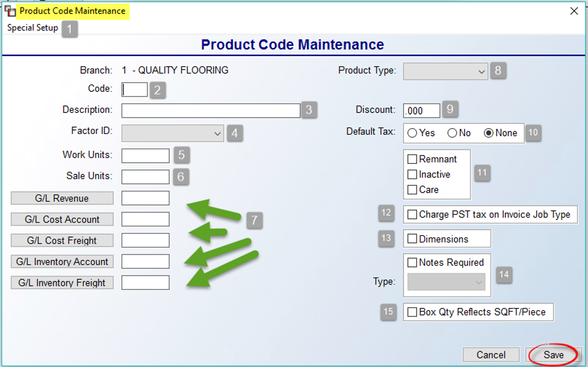Select the None radio for Default Tax
The image size is (588, 367).
tap(489, 133)
